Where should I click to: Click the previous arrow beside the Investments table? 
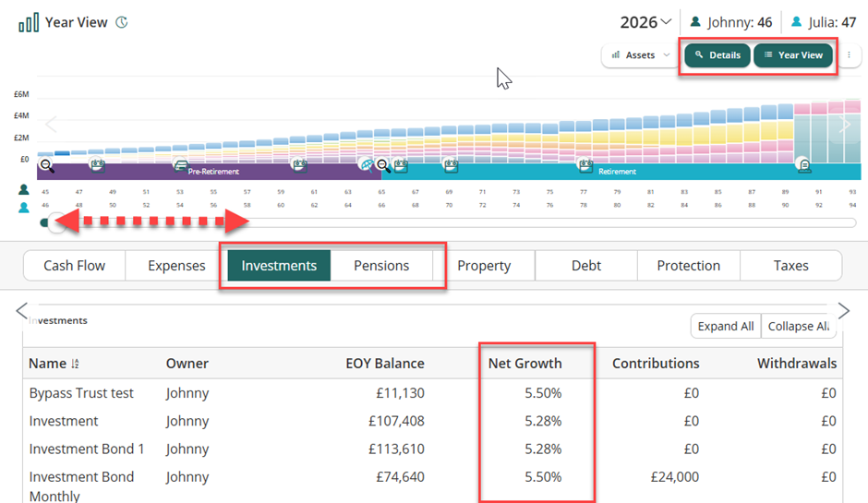tap(22, 310)
